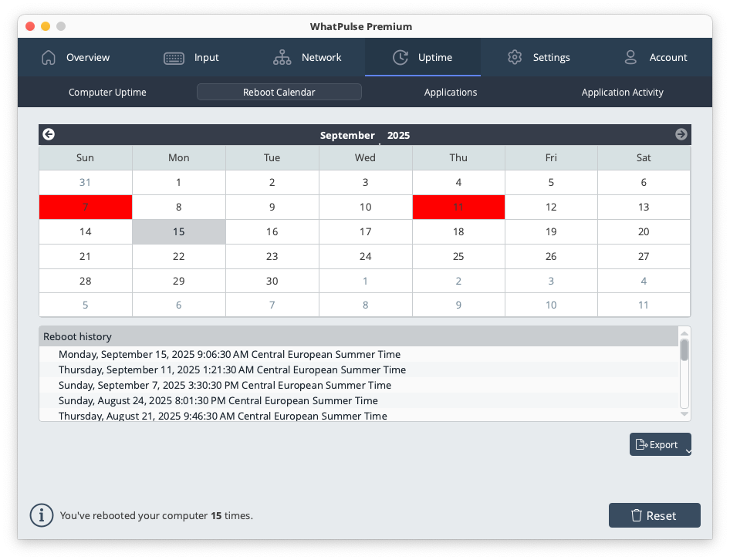The width and height of the screenshot is (730, 560).
Task: Open the Applications tab
Action: click(x=451, y=92)
